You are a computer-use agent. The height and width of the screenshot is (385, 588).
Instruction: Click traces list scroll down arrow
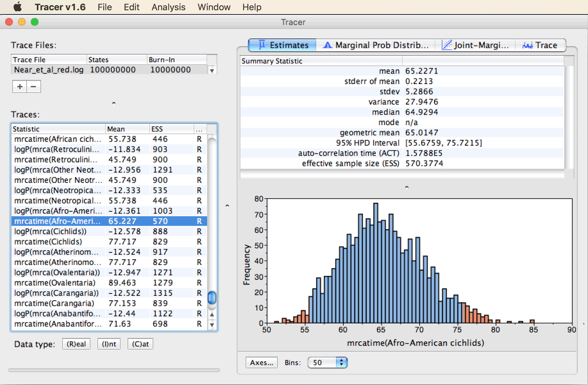tap(212, 325)
